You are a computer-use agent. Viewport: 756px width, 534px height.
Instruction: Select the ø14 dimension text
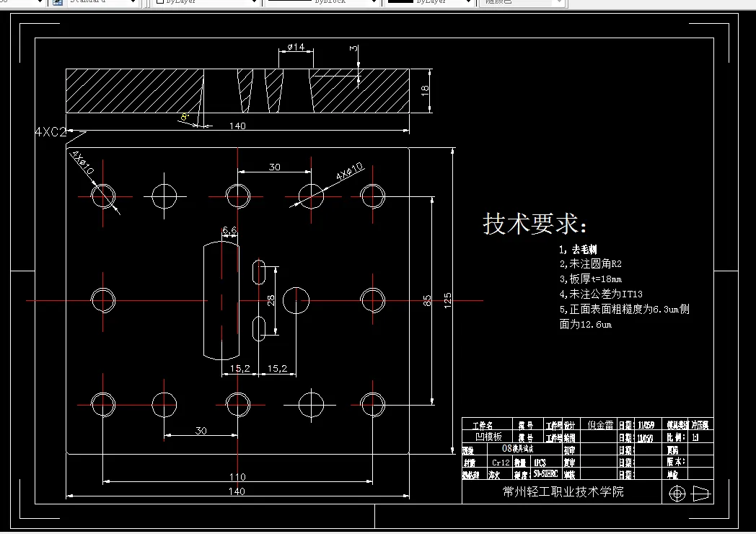(x=296, y=47)
